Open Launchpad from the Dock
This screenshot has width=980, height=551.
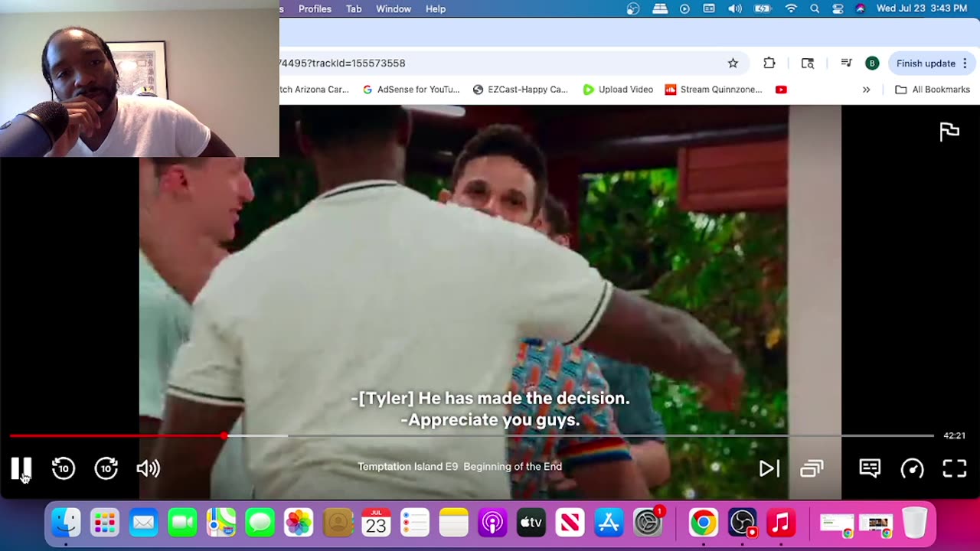pyautogui.click(x=105, y=523)
